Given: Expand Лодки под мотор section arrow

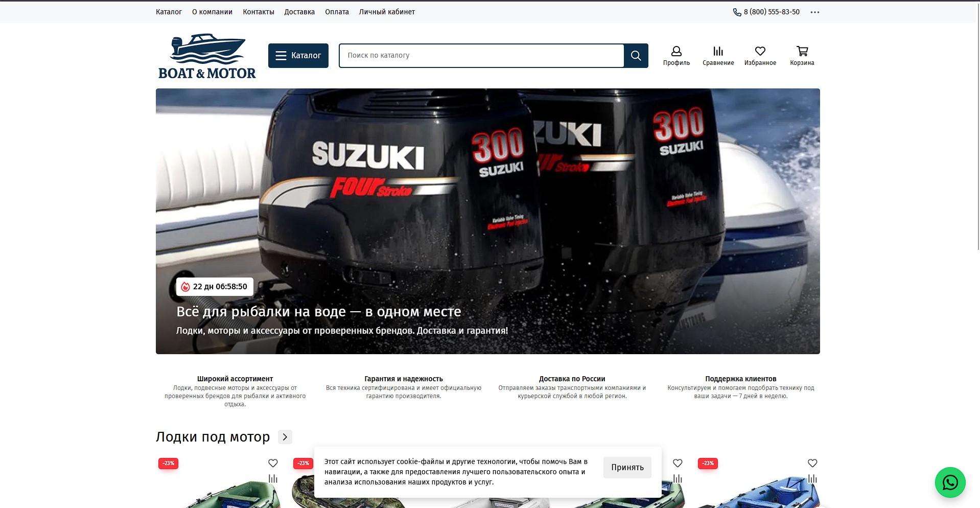Looking at the screenshot, I should (285, 437).
